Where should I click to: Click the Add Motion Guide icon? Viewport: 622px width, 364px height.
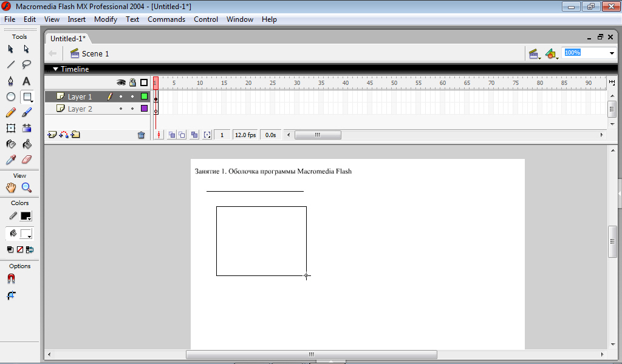63,135
